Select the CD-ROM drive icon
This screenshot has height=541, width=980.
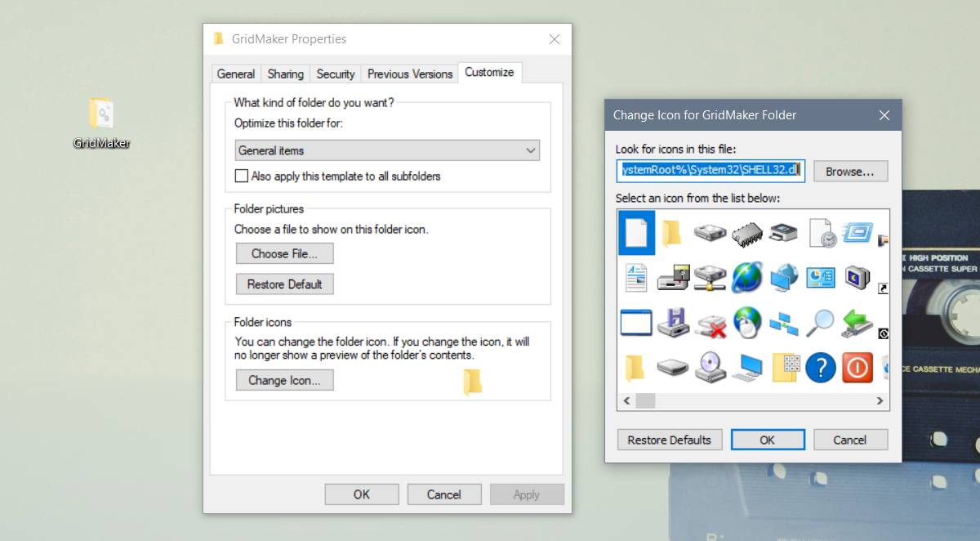pos(710,367)
